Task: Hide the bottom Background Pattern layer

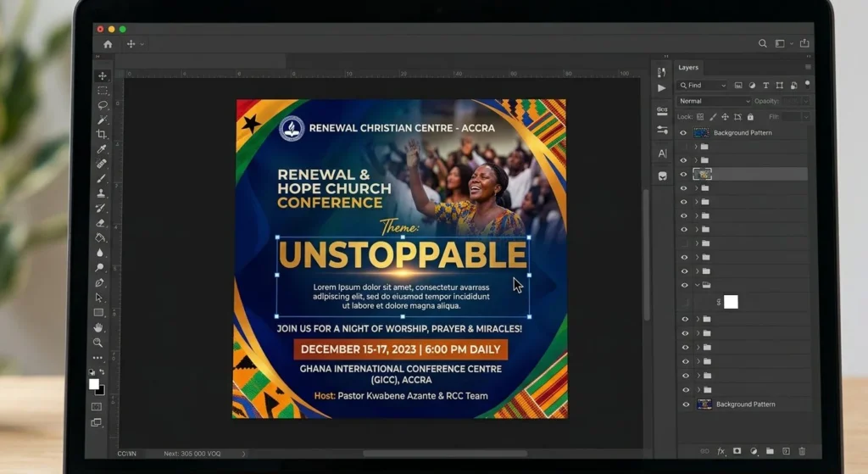Action: click(686, 404)
